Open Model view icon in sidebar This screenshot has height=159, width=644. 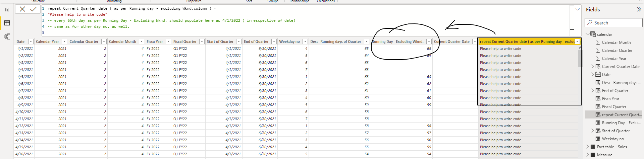[7, 36]
